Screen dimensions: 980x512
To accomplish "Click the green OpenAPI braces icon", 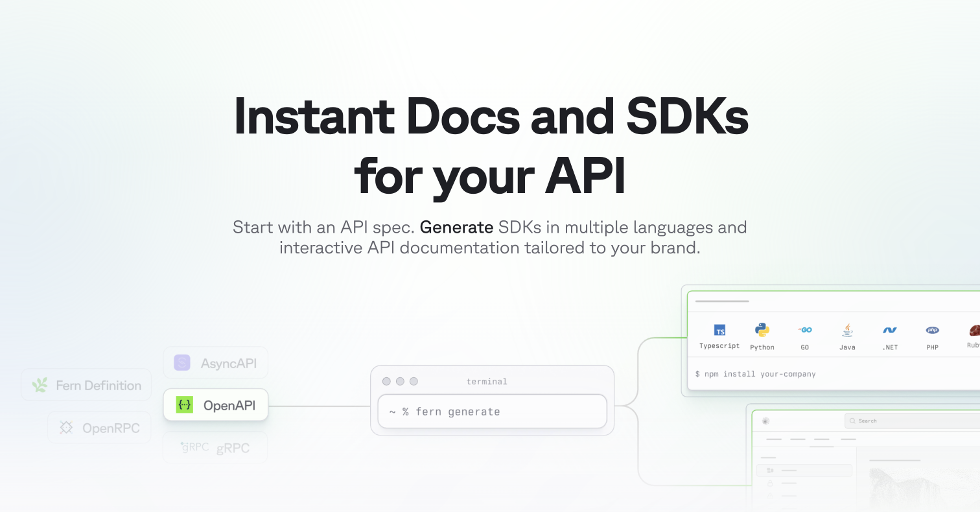I will tap(185, 405).
